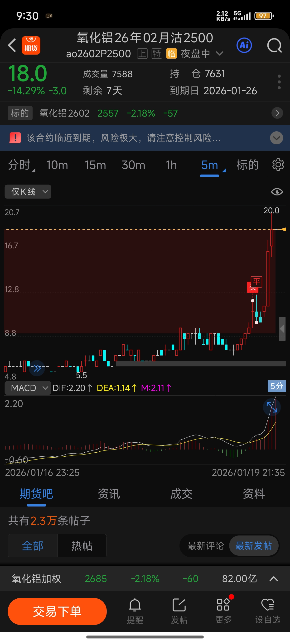The width and height of the screenshot is (290, 644).
Task: Open the orange 期货 app logo
Action: [x=31, y=45]
